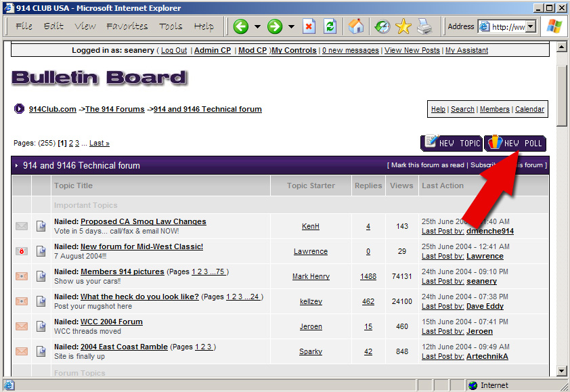570x392 pixels.
Task: Expand the Address bar dropdown
Action: coord(530,26)
